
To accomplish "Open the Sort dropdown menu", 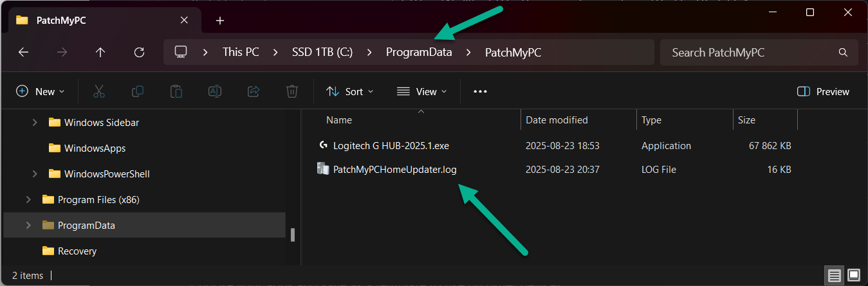I will pos(349,92).
